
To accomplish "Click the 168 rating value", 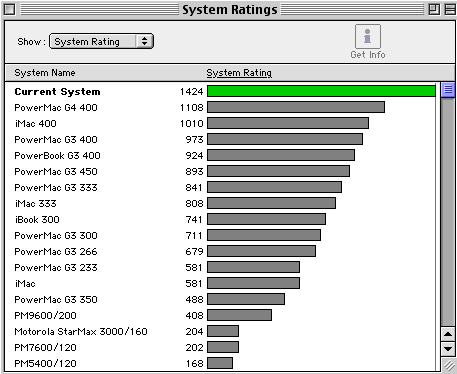I will tap(195, 363).
